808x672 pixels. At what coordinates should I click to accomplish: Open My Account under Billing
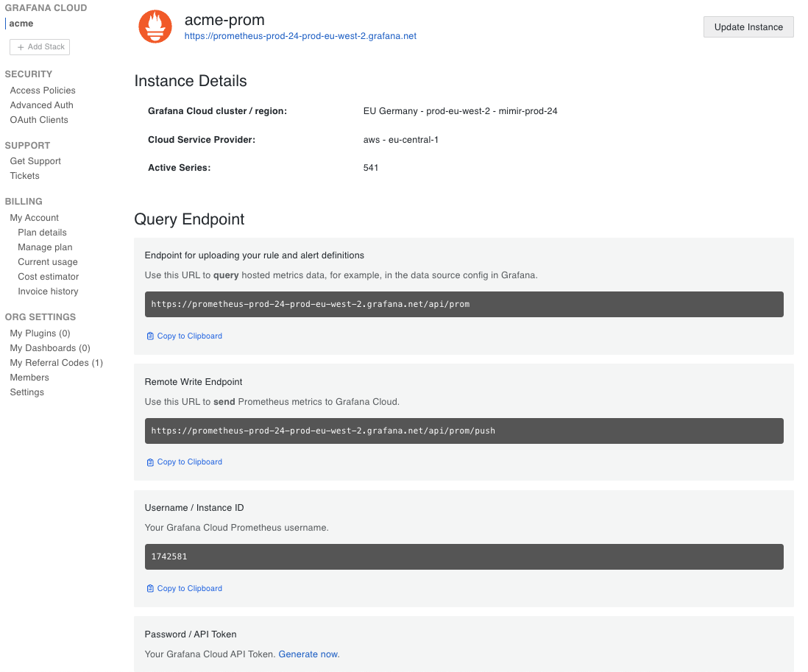click(x=34, y=217)
